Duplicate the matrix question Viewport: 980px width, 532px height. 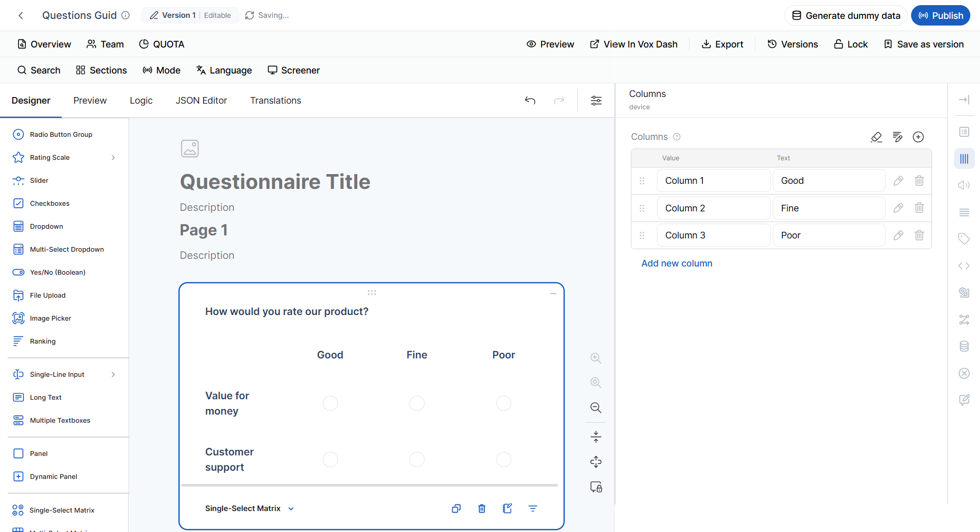[456, 509]
